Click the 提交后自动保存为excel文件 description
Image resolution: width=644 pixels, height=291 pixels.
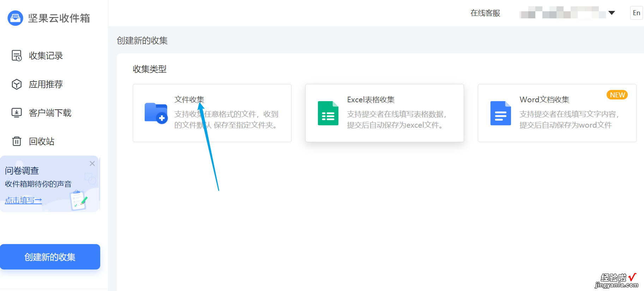pos(395,125)
